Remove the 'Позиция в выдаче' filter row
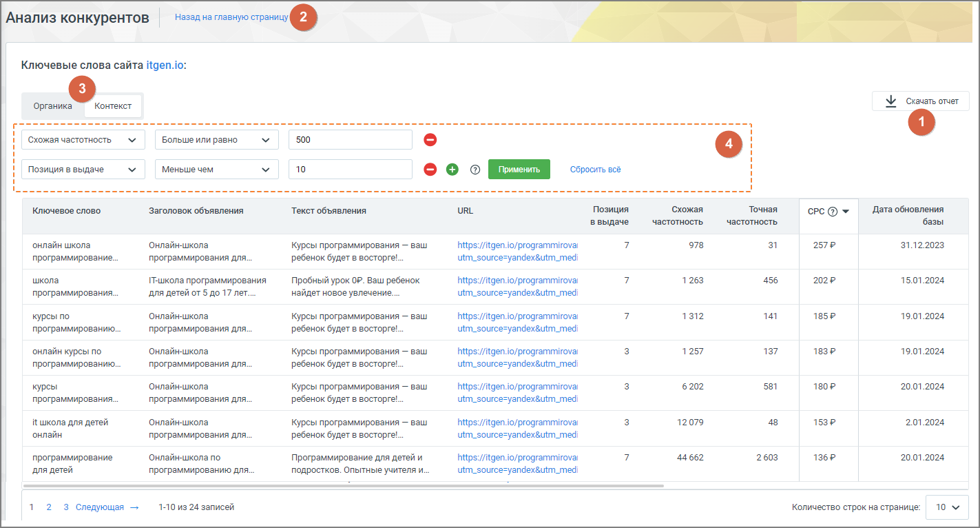Image resolution: width=980 pixels, height=528 pixels. tap(430, 169)
